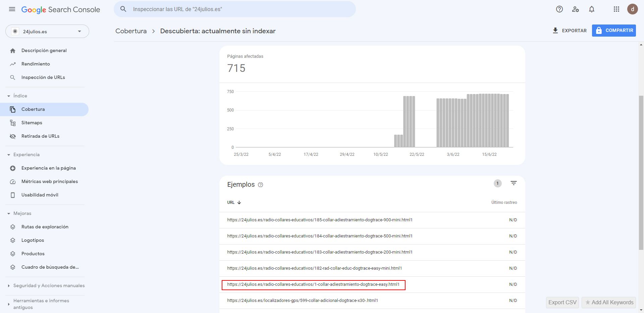Viewport: 644px width, 313px height.
Task: Select the 184-collar-adiestramiento-dogtrace-500-mini URL row
Action: 372,236
